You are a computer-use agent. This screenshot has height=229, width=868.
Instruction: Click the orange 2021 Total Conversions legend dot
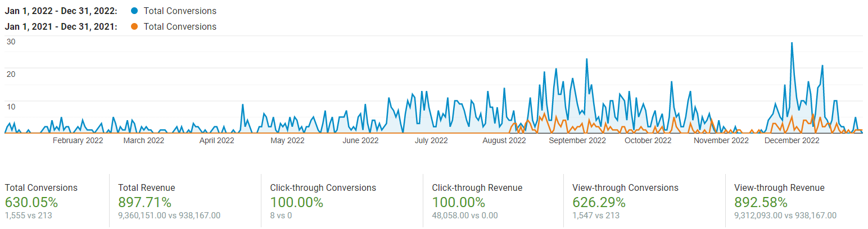[x=133, y=26]
